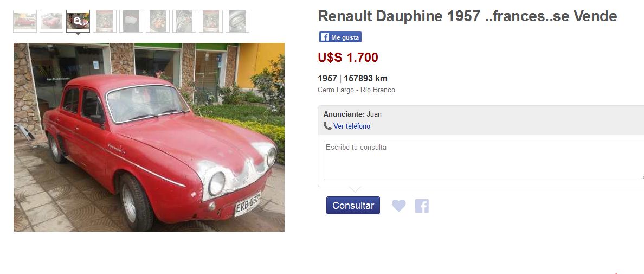Click the phone handset icon
The width and height of the screenshot is (644, 274).
(x=327, y=126)
